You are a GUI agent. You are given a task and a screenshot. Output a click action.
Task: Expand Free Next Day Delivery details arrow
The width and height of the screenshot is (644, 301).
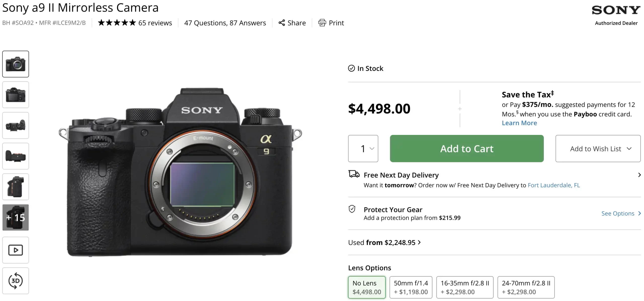click(x=639, y=175)
